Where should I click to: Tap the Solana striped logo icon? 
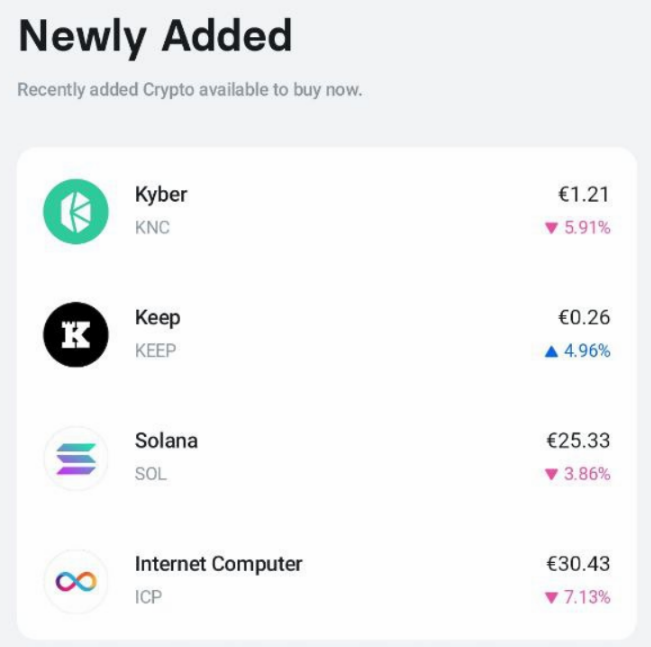click(x=75, y=458)
